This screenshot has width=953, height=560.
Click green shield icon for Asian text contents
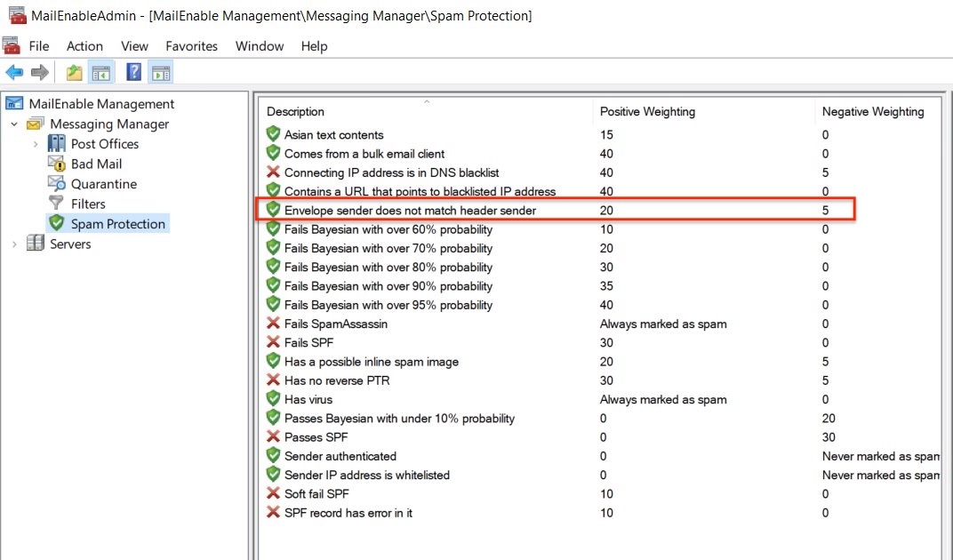273,133
